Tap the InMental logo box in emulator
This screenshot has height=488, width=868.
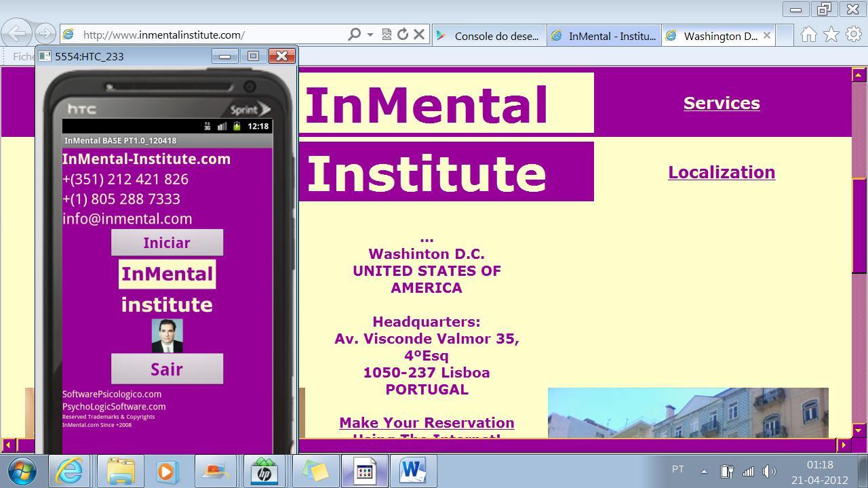[167, 274]
